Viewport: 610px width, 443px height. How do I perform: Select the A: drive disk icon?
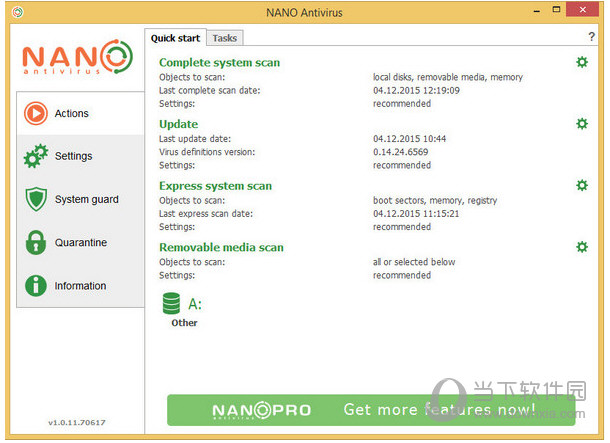[x=171, y=303]
